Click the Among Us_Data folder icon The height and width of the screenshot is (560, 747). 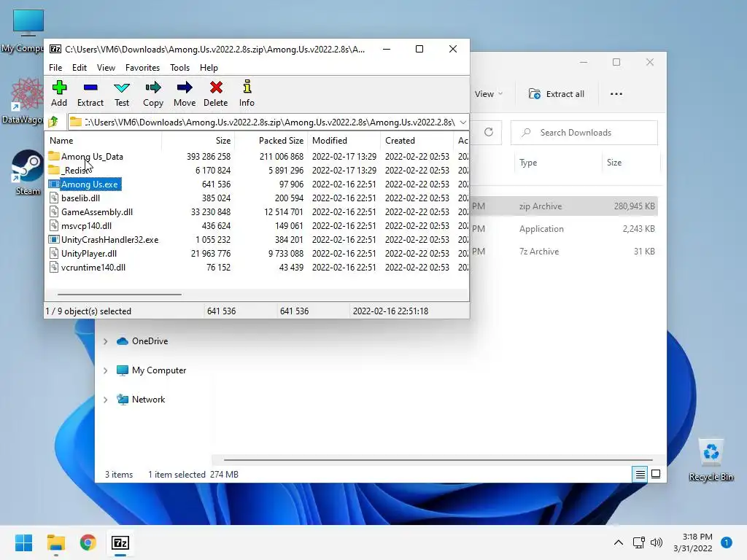coord(54,156)
